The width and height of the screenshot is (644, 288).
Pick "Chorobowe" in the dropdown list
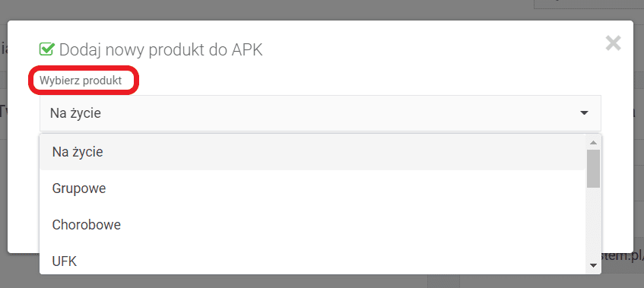[x=312, y=224]
